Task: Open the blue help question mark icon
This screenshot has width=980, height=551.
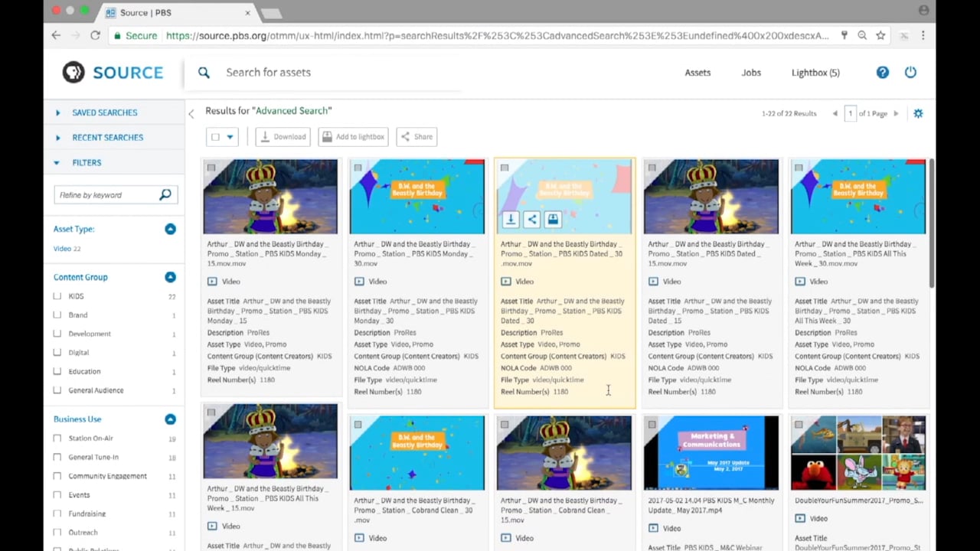Action: 883,72
